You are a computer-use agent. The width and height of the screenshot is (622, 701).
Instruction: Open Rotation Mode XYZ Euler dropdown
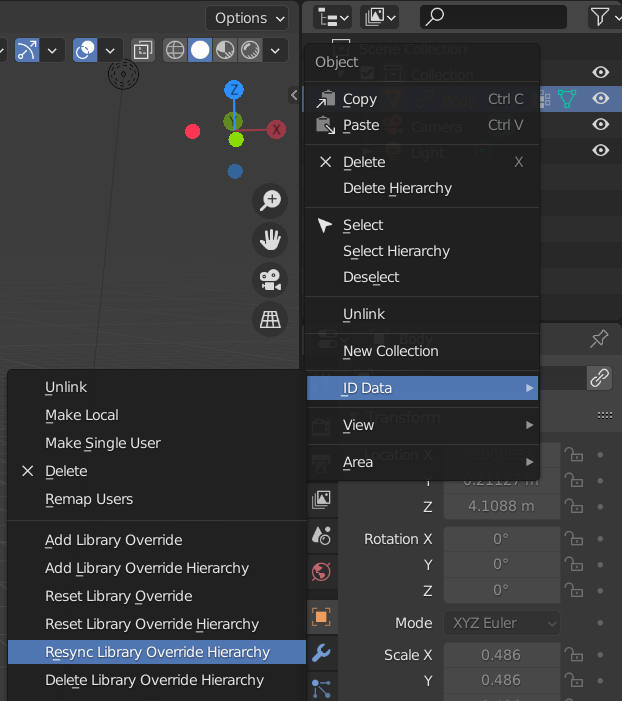click(x=502, y=623)
